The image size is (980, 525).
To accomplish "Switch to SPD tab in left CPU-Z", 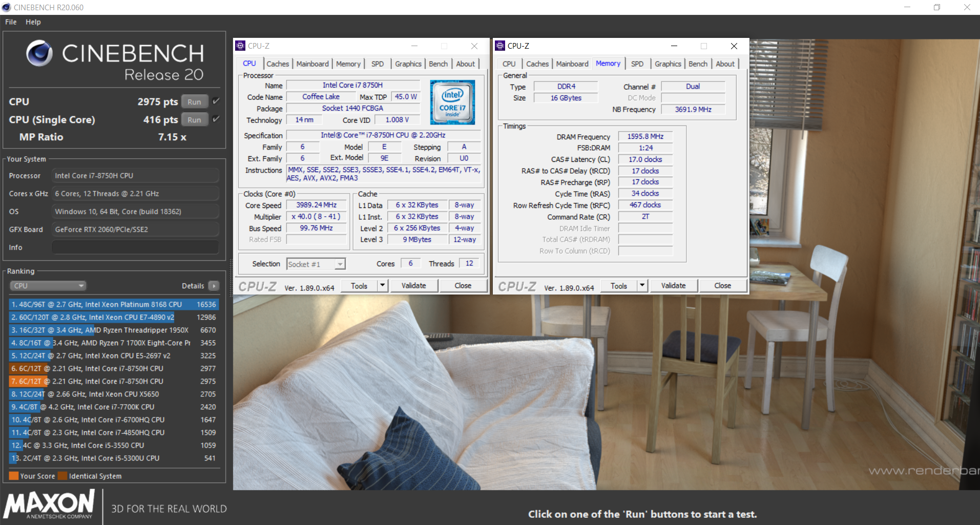I will (378, 64).
